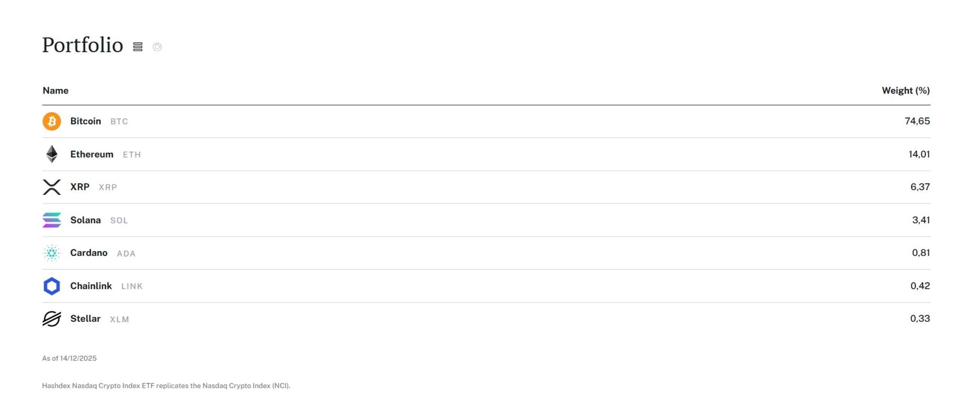Click the Ethereum diamond logo icon

[x=52, y=154]
